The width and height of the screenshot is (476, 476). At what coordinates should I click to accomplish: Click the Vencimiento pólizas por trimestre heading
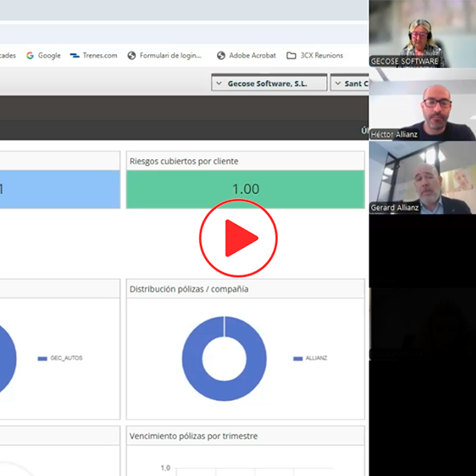(194, 436)
